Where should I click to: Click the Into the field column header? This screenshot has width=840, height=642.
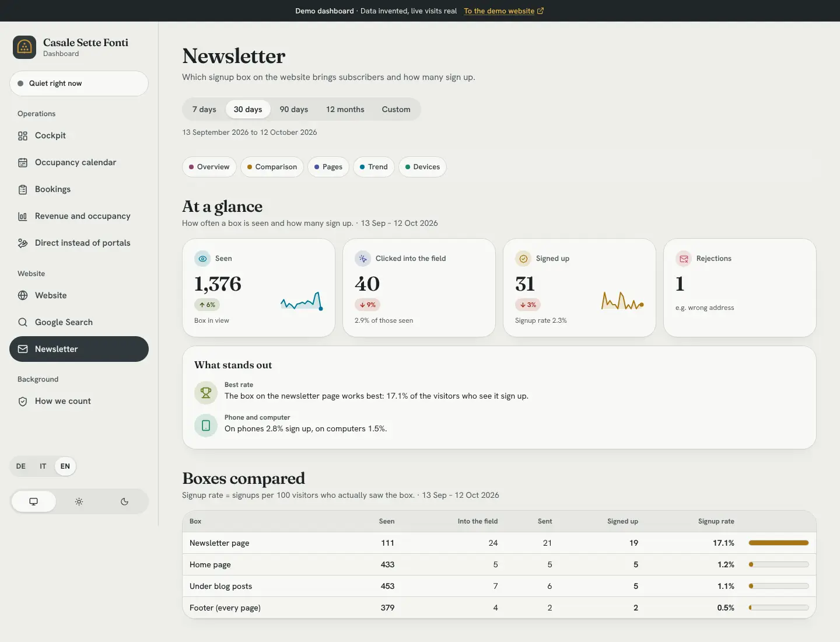pos(478,521)
